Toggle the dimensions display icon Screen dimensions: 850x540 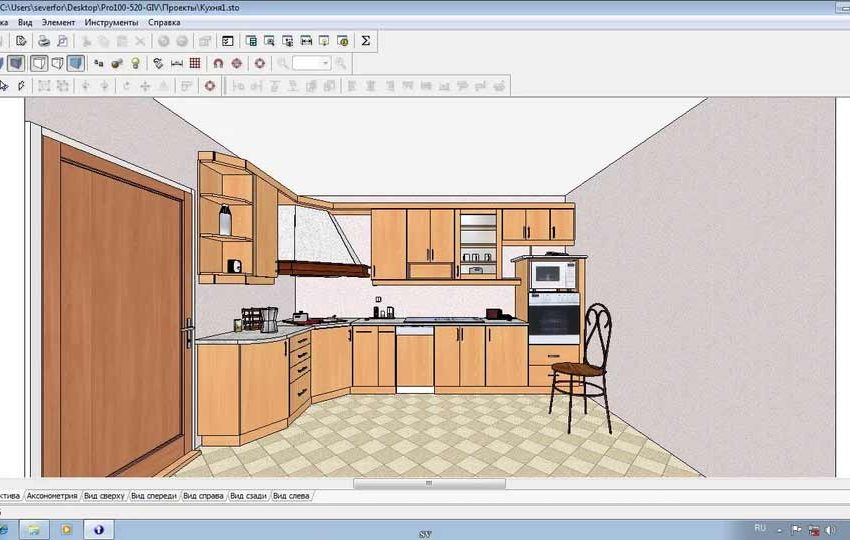177,63
